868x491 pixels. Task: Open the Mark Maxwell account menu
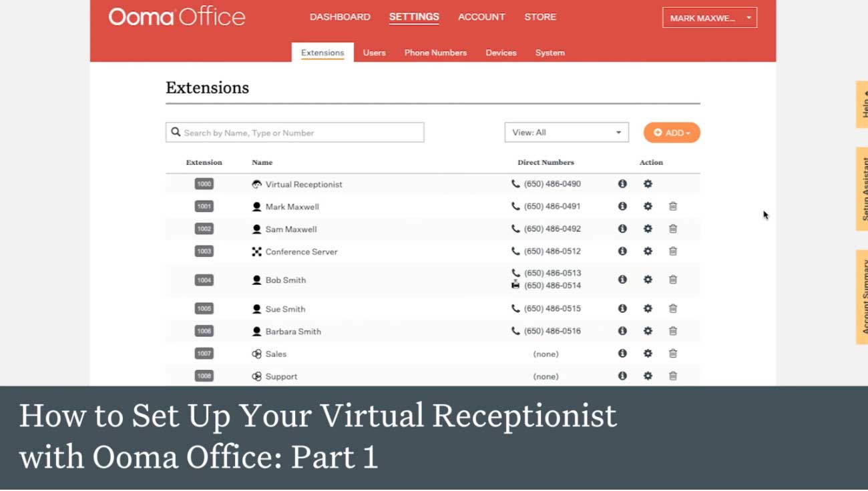coord(709,18)
